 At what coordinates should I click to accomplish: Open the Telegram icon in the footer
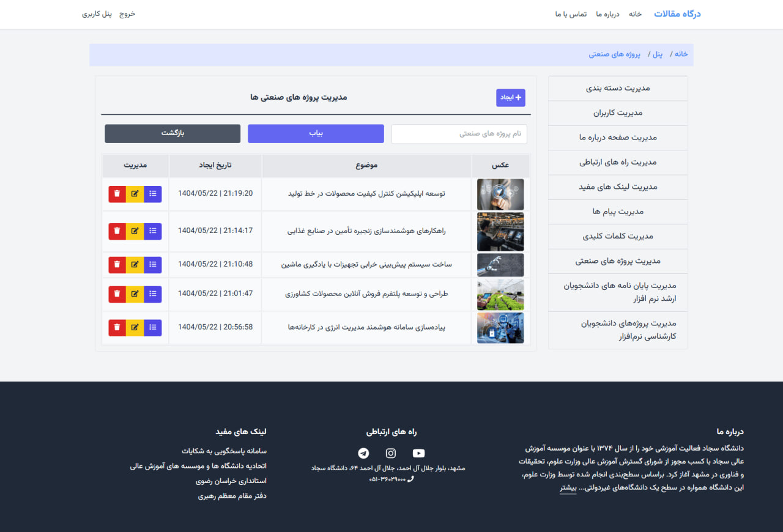[x=363, y=453]
